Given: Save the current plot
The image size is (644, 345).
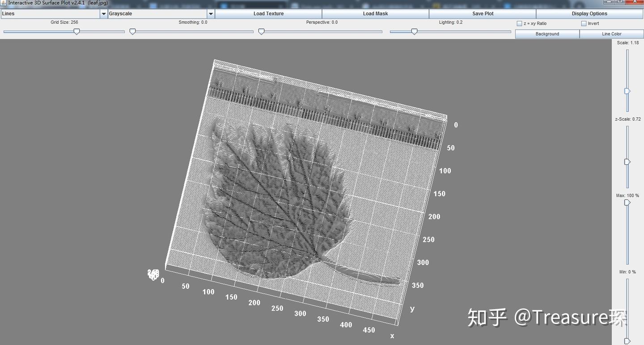Looking at the screenshot, I should click(482, 13).
